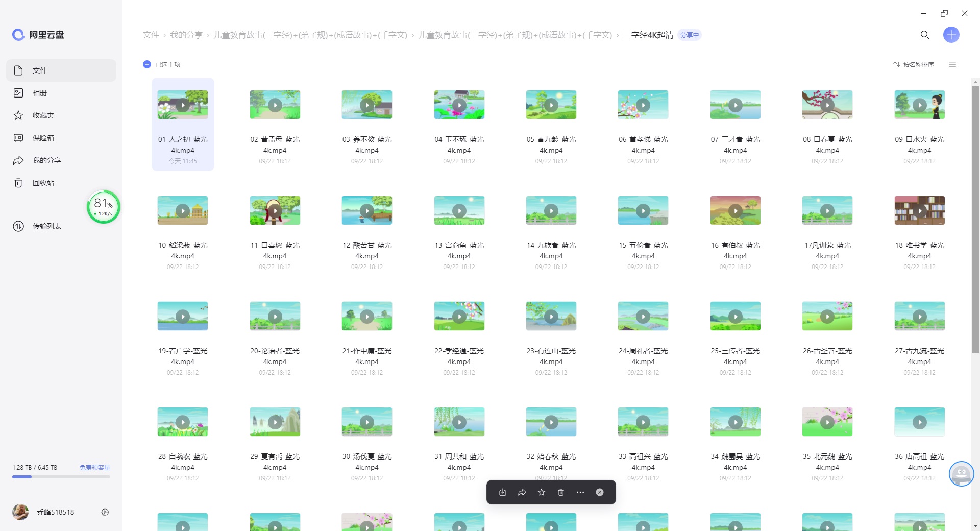Select file name 12-酸苦甘-蓝光4k.mp4

point(367,250)
